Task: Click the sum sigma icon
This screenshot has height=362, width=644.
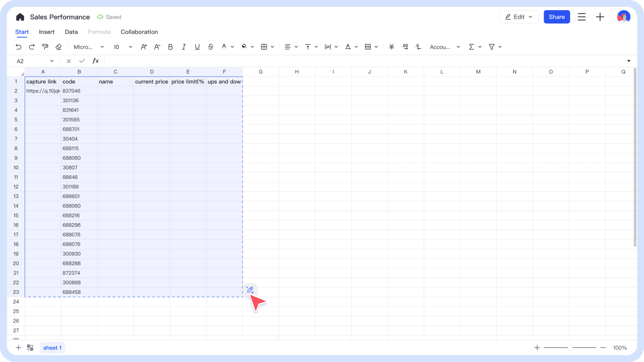Action: [x=471, y=47]
